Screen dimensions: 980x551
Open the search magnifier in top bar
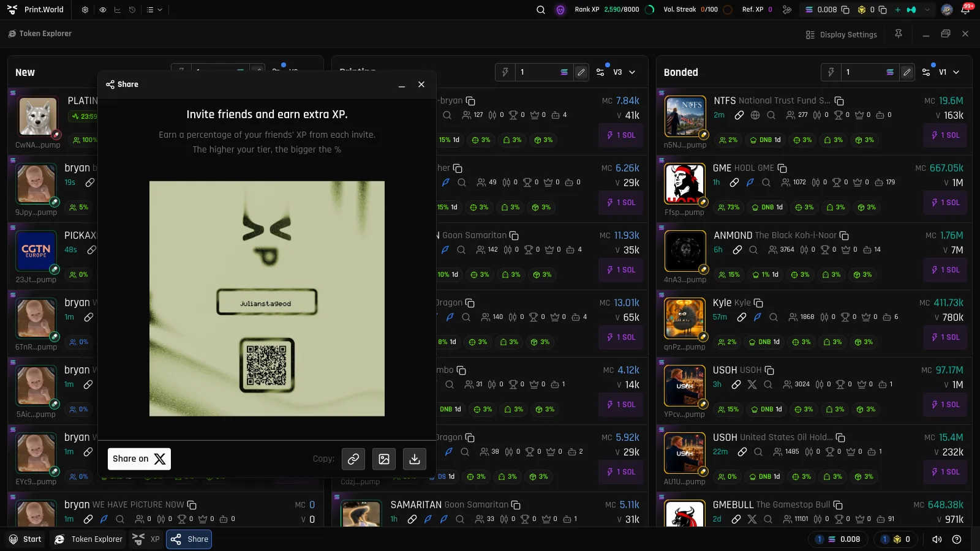pos(541,10)
